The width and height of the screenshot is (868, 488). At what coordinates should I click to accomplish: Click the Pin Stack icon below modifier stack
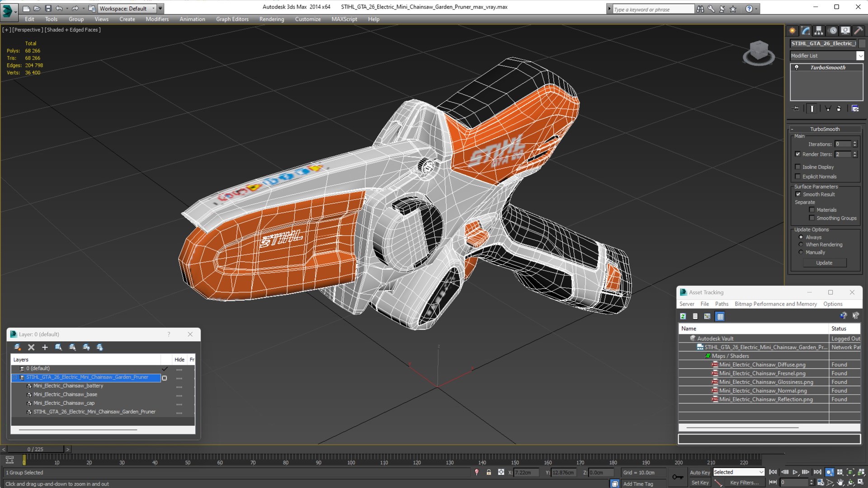coord(796,108)
